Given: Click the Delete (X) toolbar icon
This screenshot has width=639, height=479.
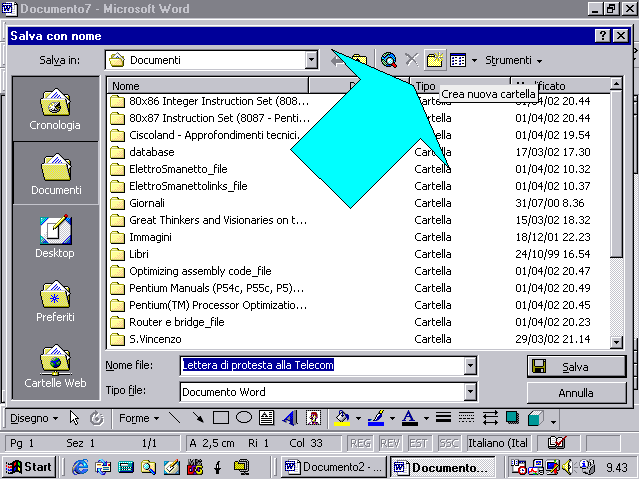Looking at the screenshot, I should (412, 60).
